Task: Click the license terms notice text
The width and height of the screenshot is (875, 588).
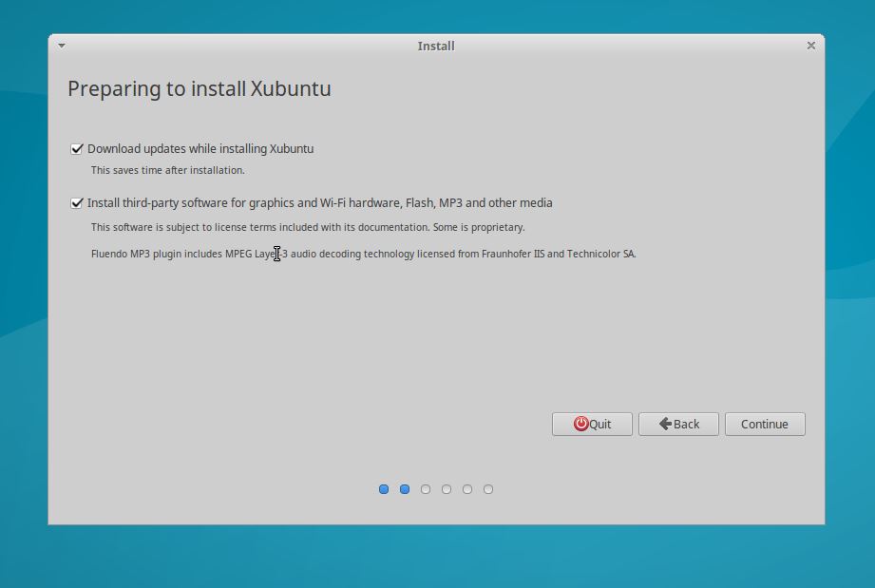Action: tap(308, 227)
